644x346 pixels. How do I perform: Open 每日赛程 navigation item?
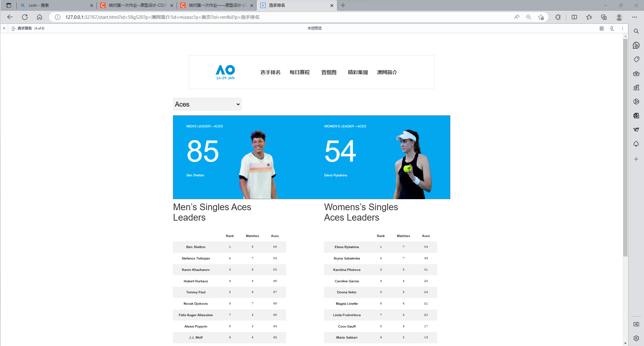[300, 72]
